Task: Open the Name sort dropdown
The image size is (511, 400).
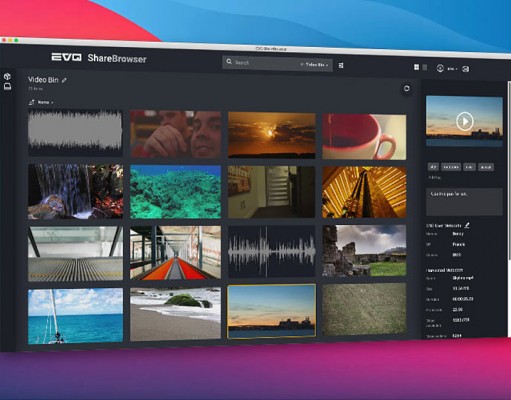Action: (45, 102)
